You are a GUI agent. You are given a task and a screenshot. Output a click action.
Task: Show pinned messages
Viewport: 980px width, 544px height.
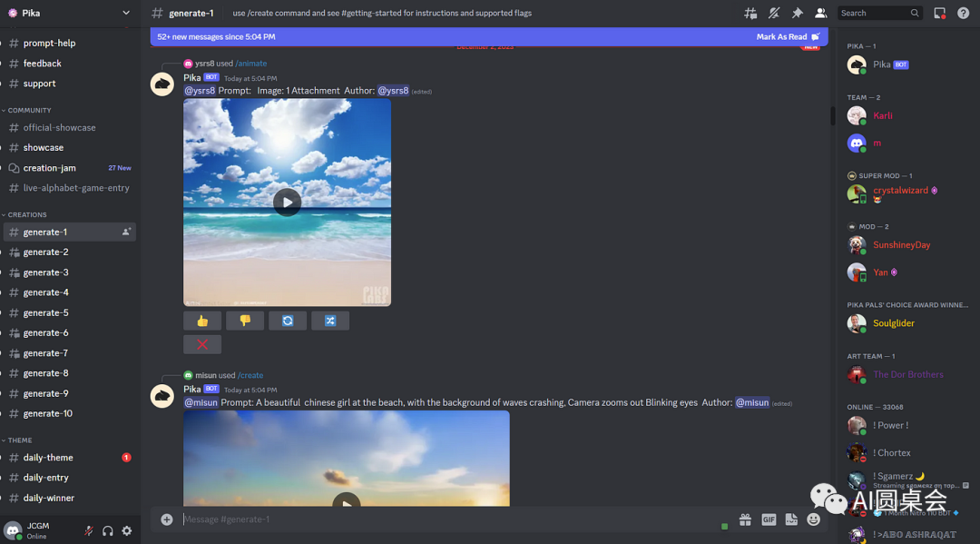point(798,14)
